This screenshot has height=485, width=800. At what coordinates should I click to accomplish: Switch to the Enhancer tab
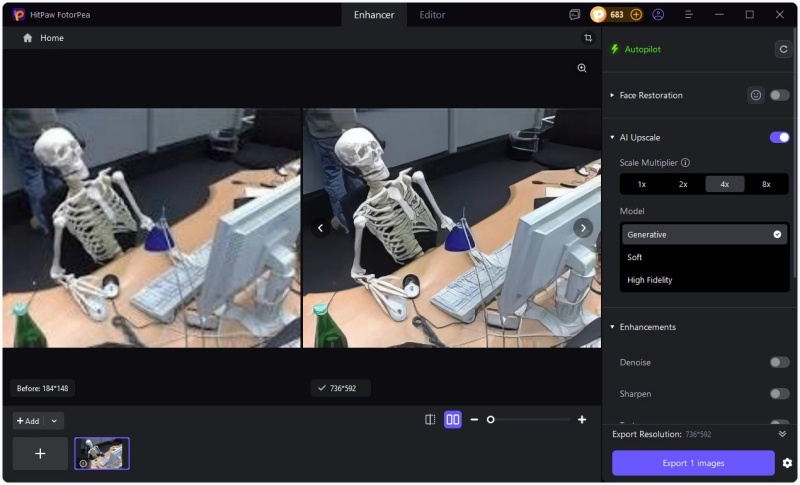(x=374, y=15)
